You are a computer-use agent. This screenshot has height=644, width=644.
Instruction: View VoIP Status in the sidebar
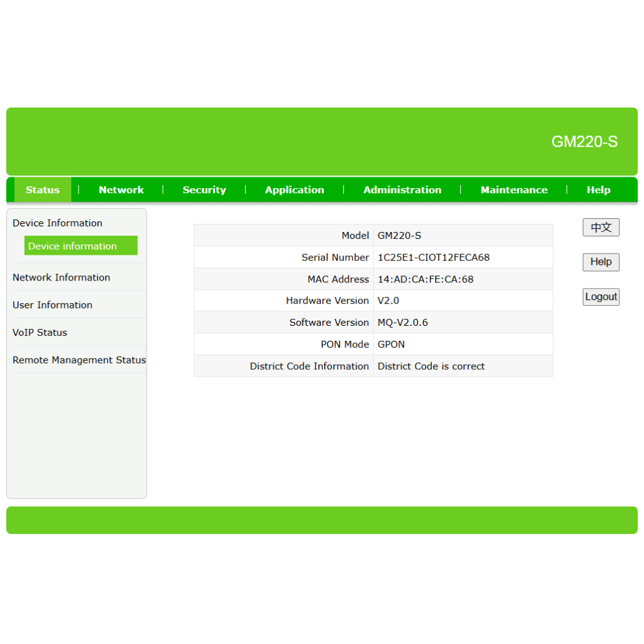point(40,333)
